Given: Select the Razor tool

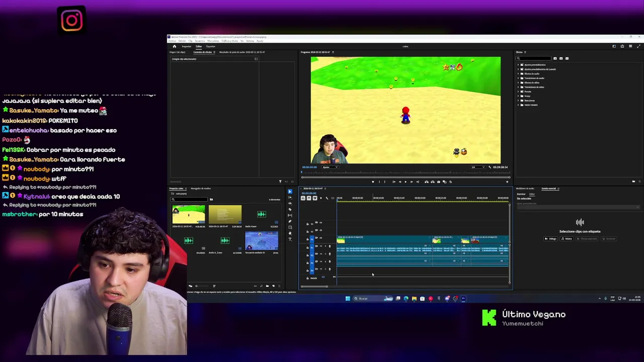Looking at the screenshot, I should point(290,209).
